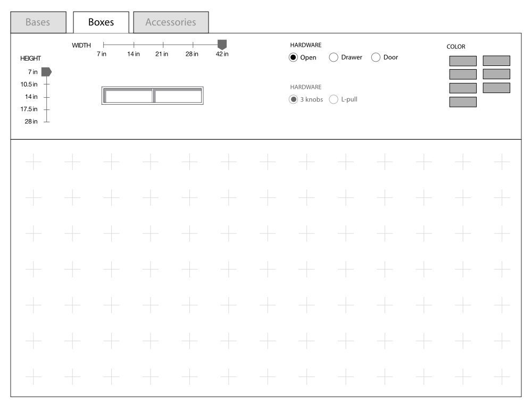Select the 3 knobs radio option

pos(293,99)
